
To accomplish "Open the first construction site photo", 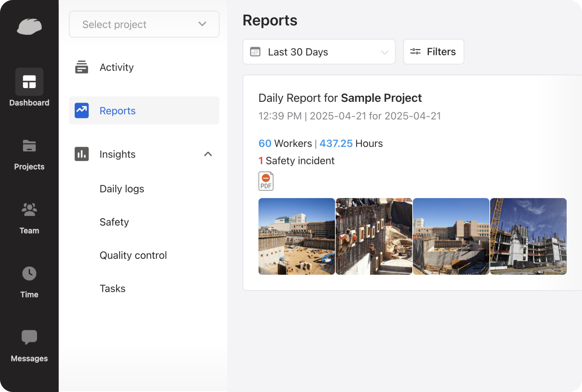I will (296, 236).
